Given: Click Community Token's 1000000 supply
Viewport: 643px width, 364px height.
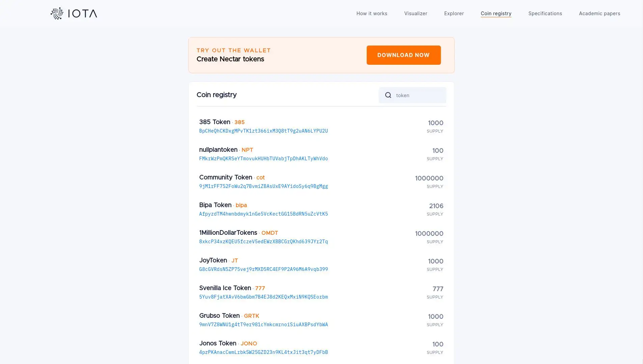Looking at the screenshot, I should (429, 178).
